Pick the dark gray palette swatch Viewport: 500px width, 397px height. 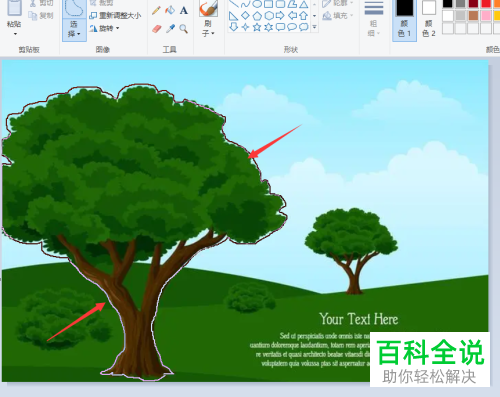click(x=461, y=3)
